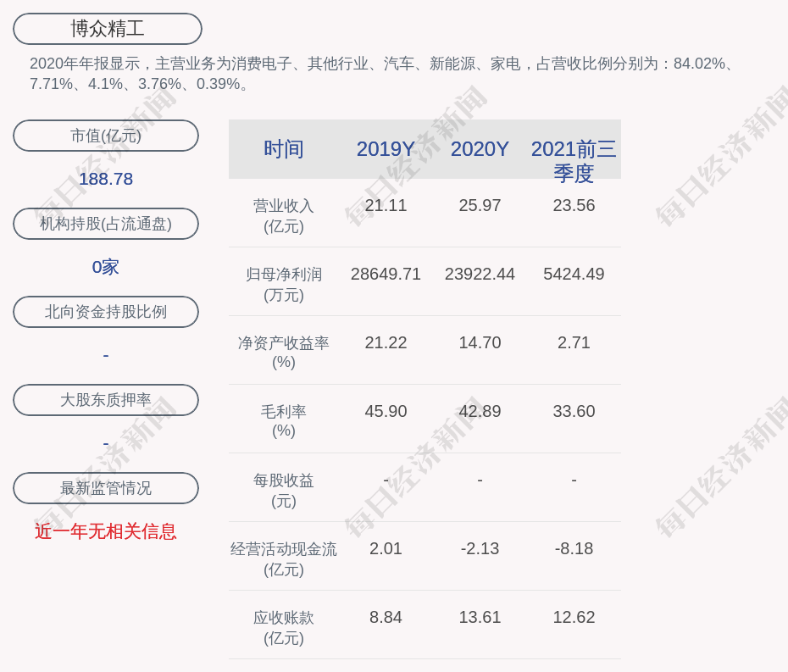Click the market value 188.78
This screenshot has width=788, height=672.
[x=106, y=179]
